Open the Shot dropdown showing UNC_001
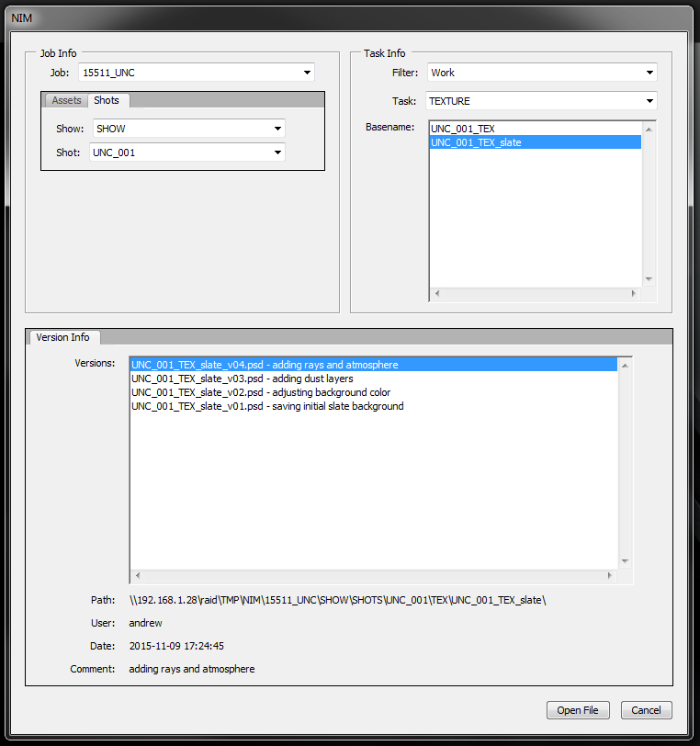Screen dimensions: 700x746 187,153
